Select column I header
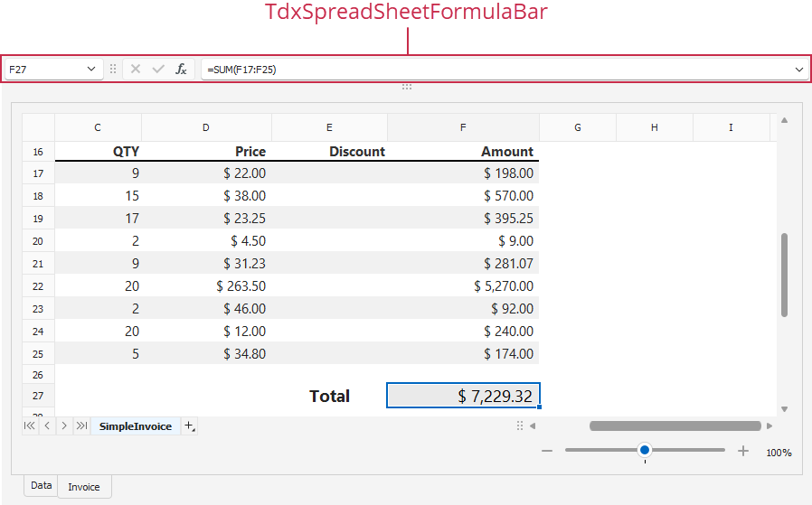This screenshot has height=505, width=812. click(732, 127)
